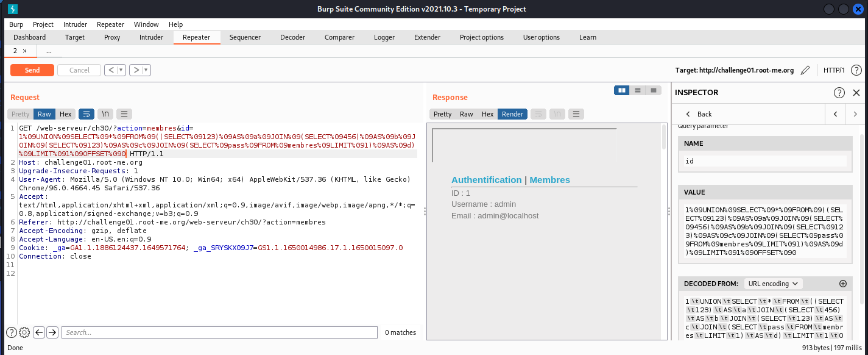Select top-bottom split layout icon
Viewport: 868px width, 355px height.
(638, 90)
